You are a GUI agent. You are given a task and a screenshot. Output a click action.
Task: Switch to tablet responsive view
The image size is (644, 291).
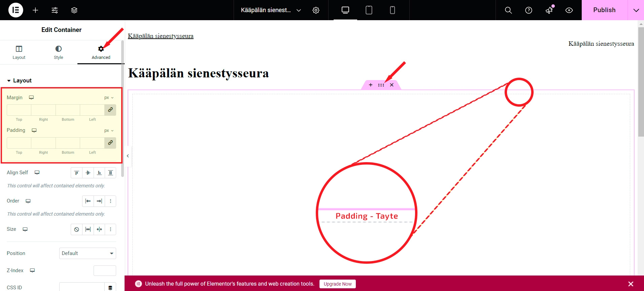369,10
